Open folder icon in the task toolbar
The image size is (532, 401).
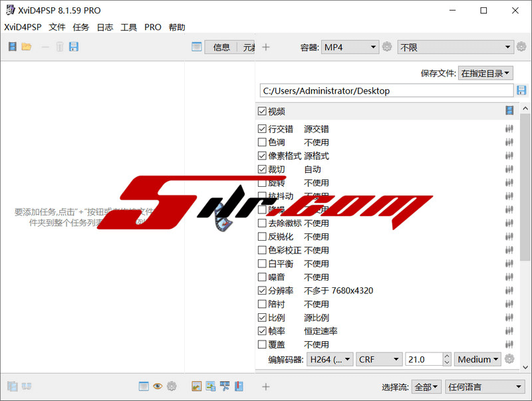tap(27, 47)
